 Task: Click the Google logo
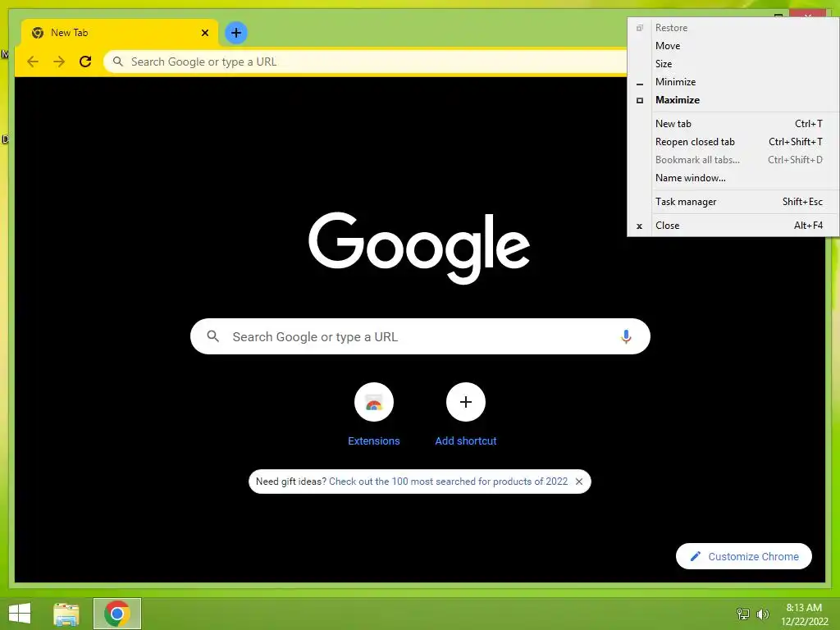point(419,248)
